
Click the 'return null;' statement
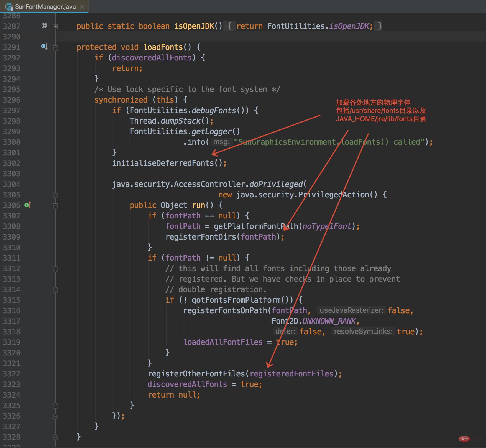tap(174, 395)
